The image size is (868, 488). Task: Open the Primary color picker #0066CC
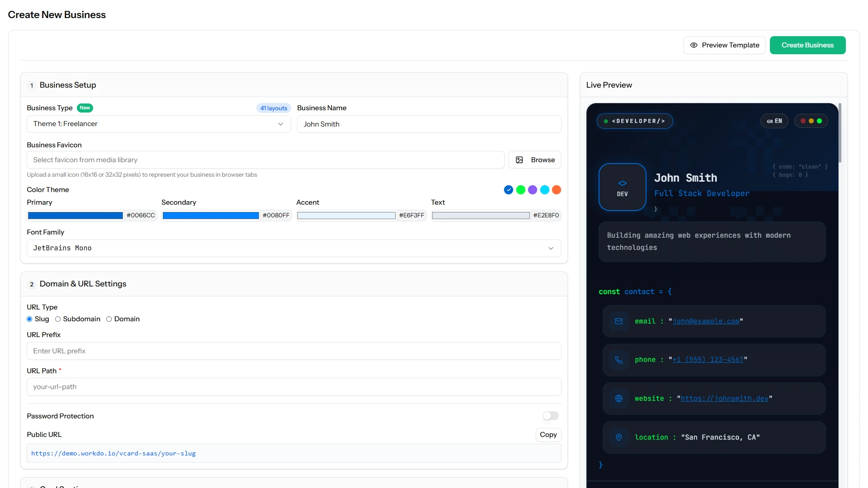[x=75, y=216]
